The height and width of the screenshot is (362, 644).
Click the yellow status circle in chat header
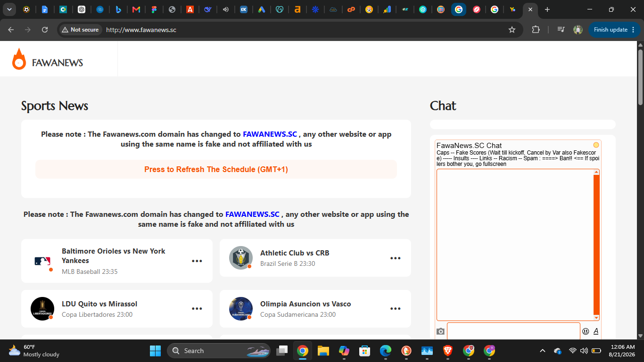pyautogui.click(x=596, y=145)
